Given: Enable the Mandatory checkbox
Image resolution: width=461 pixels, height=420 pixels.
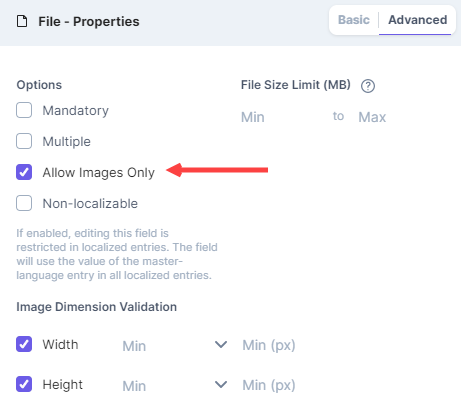Looking at the screenshot, I should click(x=24, y=110).
